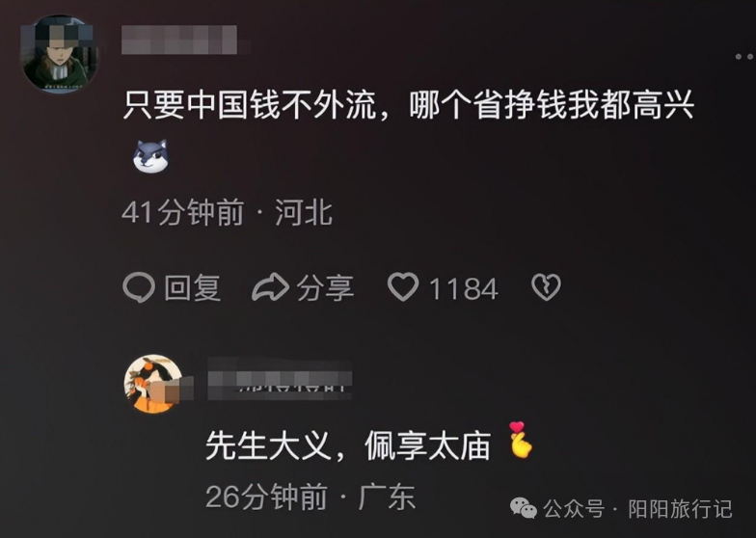756x538 pixels.
Task: Tap the blurred username of the reply
Action: point(280,379)
